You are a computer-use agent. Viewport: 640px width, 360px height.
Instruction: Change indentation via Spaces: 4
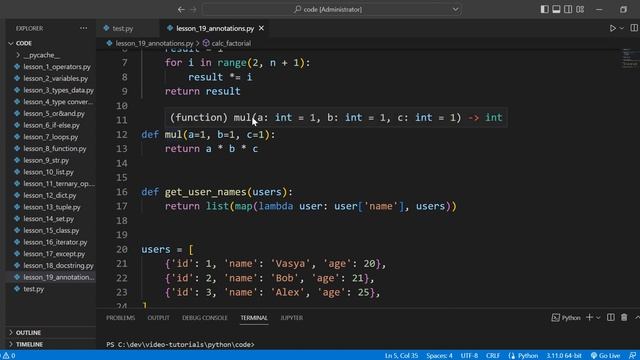click(x=439, y=356)
